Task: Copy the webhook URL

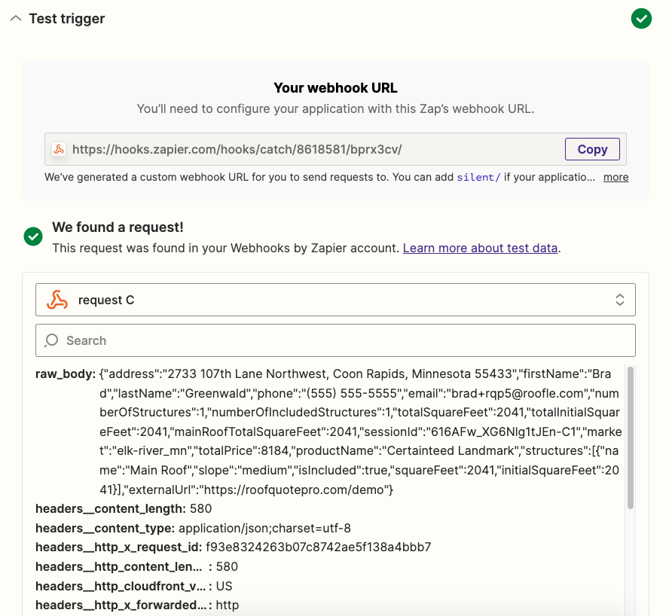Action: pos(592,149)
